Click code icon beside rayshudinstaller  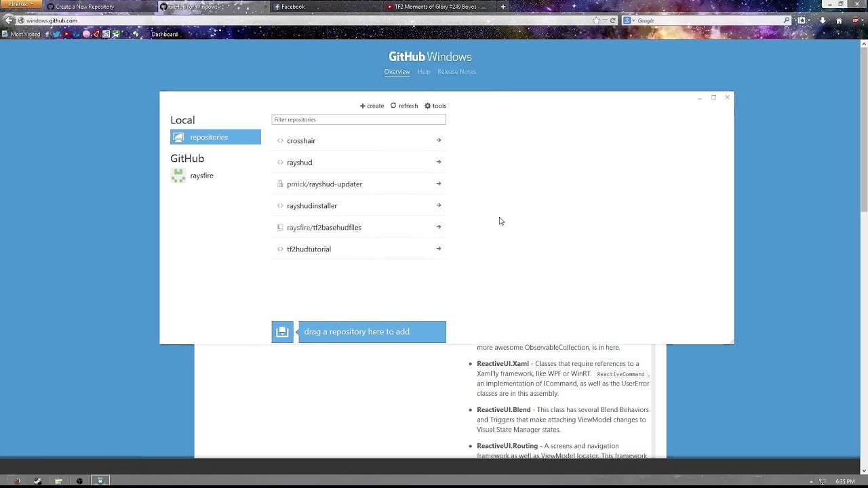point(280,205)
